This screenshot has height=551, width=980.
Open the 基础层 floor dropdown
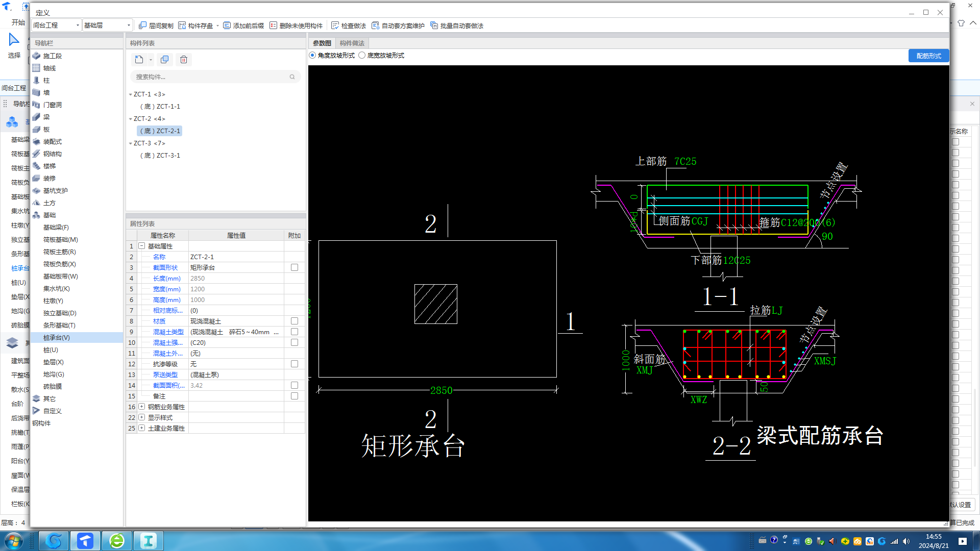pyautogui.click(x=108, y=26)
